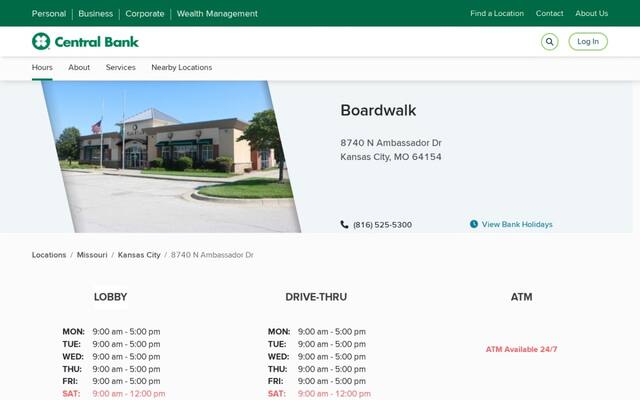Viewport: 640px width, 400px height.
Task: Click ATM Available 24/7 text
Action: point(521,349)
